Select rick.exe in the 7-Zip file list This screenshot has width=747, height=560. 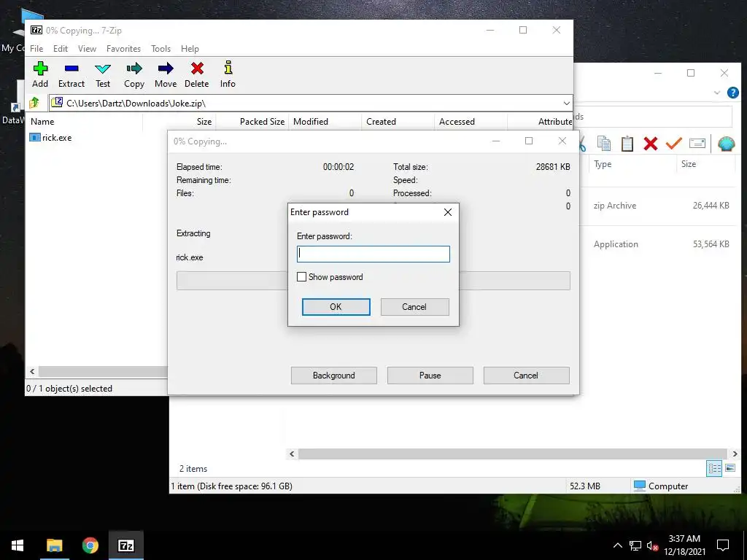tap(51, 138)
